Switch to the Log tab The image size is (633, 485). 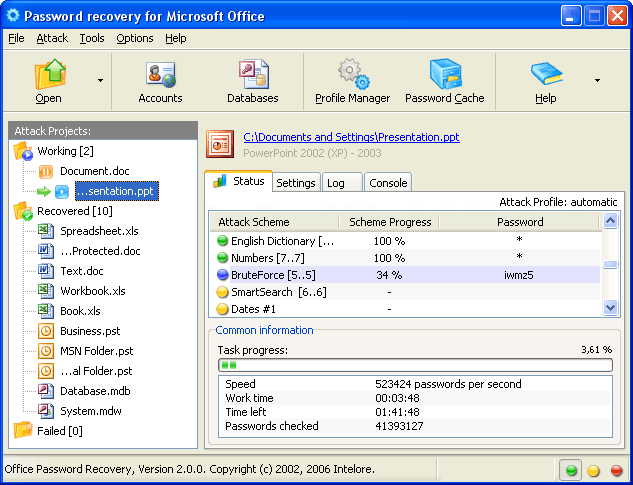342,183
